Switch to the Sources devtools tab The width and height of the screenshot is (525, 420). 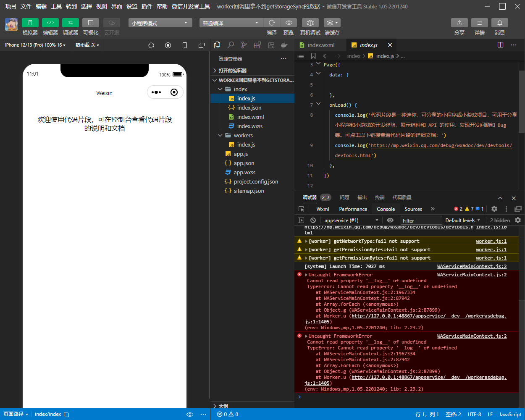point(413,209)
